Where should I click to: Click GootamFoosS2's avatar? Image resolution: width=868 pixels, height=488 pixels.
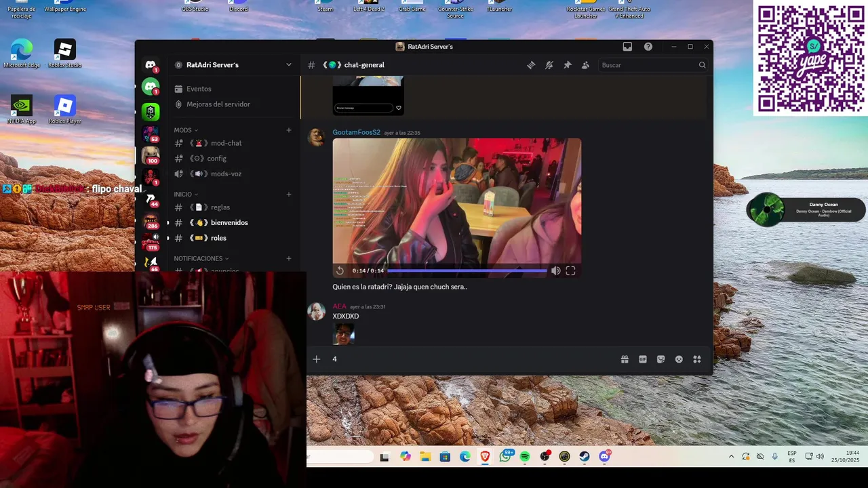click(316, 137)
